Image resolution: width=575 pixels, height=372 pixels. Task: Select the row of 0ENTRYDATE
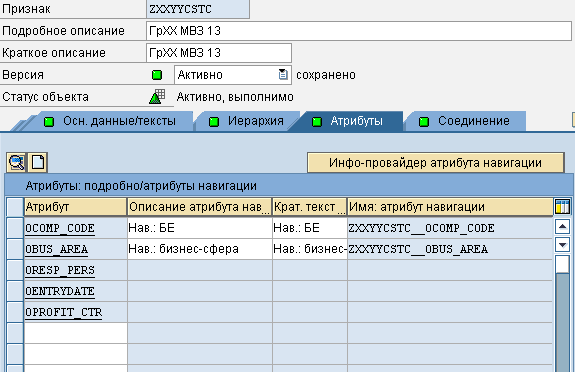(x=15, y=291)
